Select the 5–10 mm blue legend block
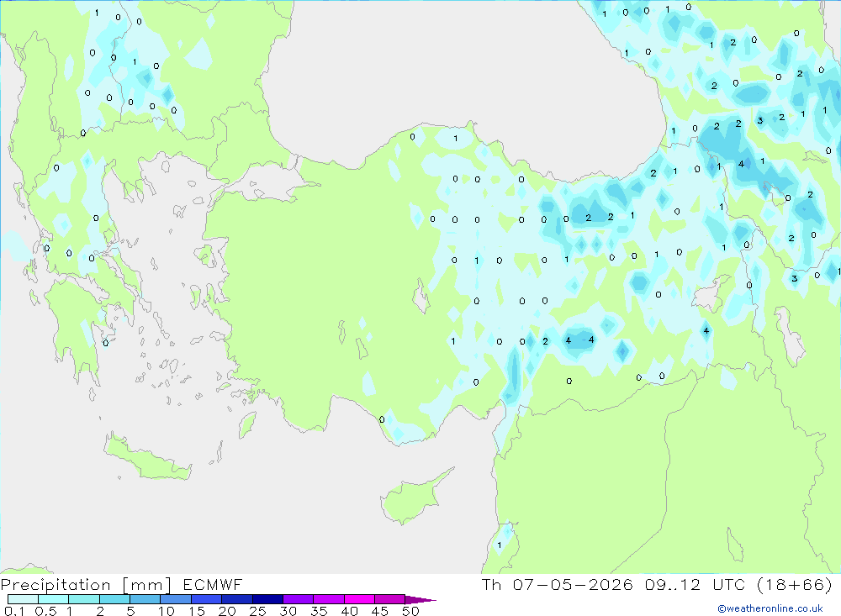The width and height of the screenshot is (841, 616). point(145,599)
